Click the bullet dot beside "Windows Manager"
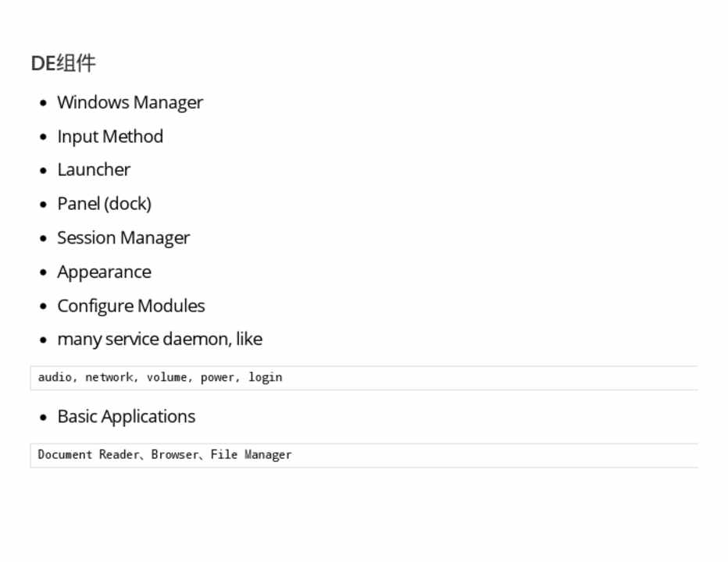The width and height of the screenshot is (728, 562). (44, 103)
